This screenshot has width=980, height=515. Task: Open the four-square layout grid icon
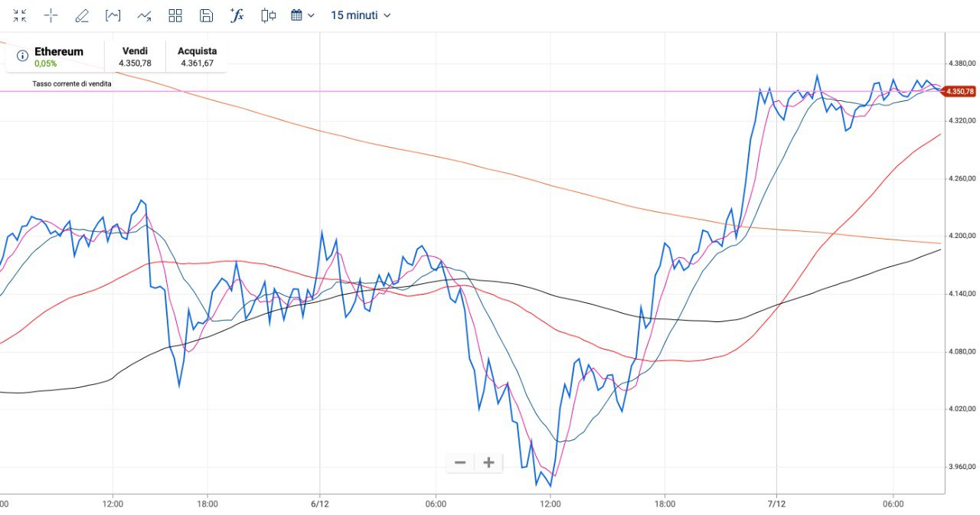pyautogui.click(x=175, y=15)
